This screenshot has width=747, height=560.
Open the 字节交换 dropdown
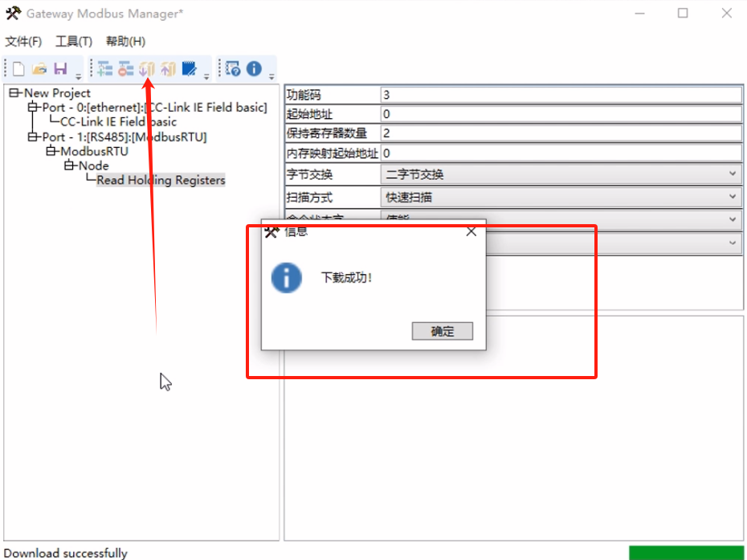pyautogui.click(x=732, y=174)
